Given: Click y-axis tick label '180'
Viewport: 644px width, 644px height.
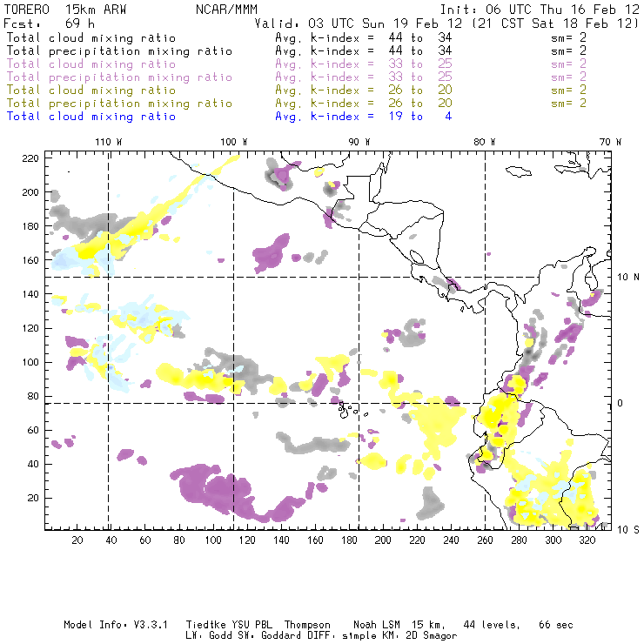Looking at the screenshot, I should click(x=30, y=226).
